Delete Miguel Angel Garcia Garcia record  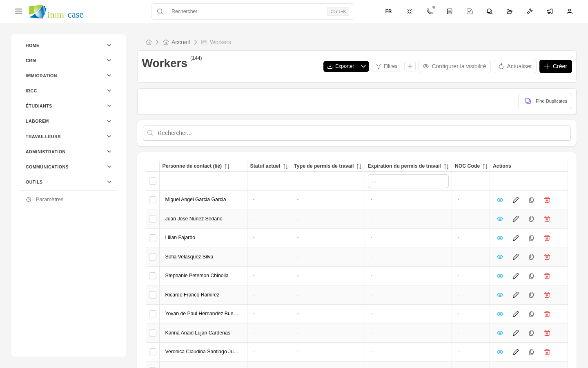547,200
